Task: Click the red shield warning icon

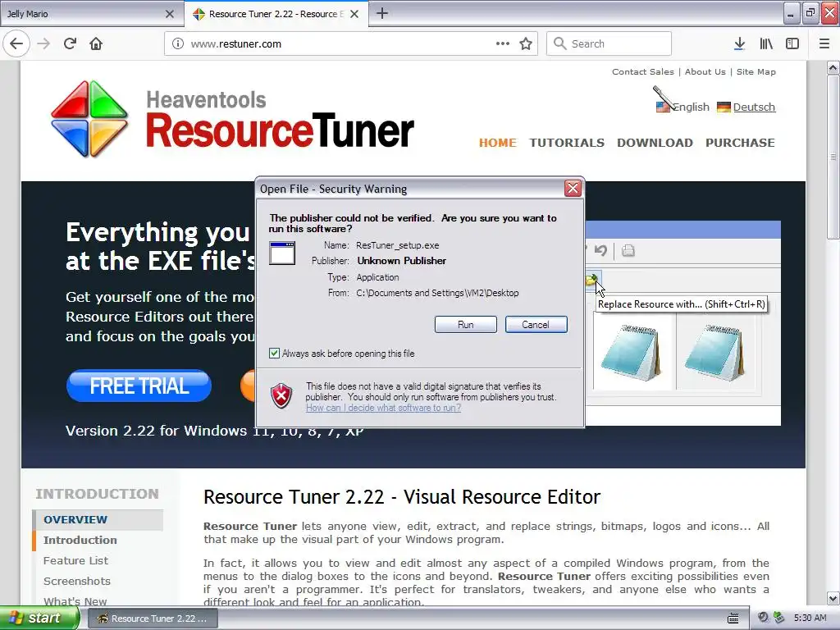Action: pyautogui.click(x=281, y=395)
